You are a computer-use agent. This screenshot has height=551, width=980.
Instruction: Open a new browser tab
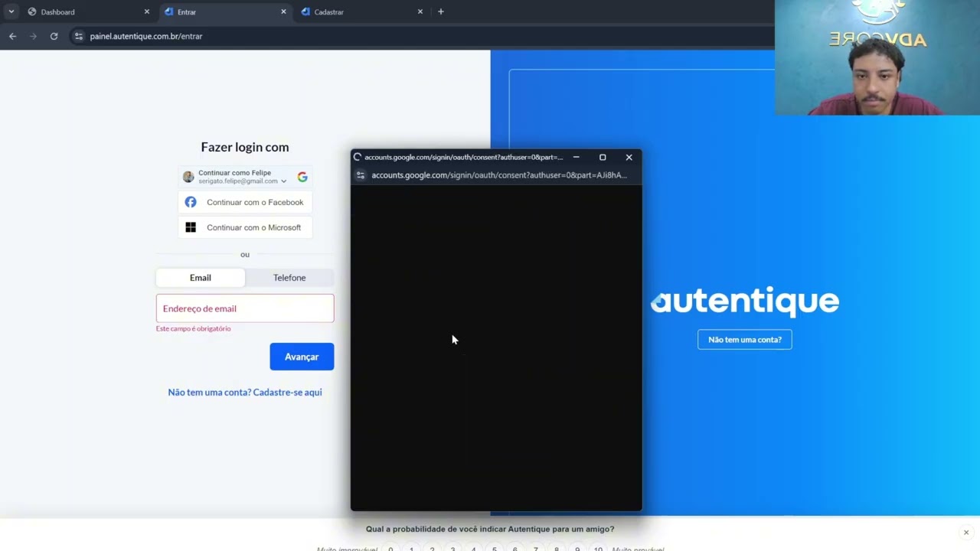pyautogui.click(x=440, y=11)
